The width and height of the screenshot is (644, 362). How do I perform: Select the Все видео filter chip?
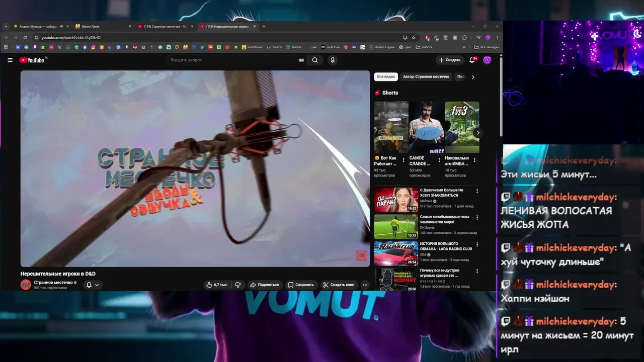(x=386, y=77)
